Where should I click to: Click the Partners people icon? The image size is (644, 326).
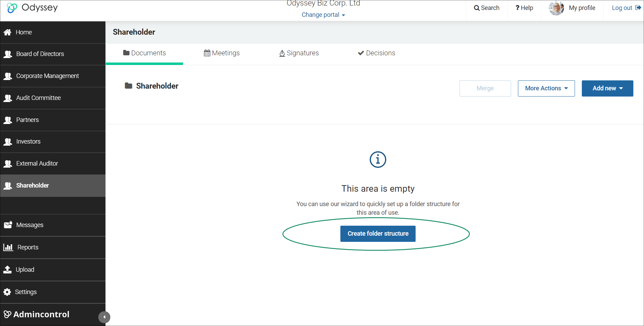pyautogui.click(x=8, y=120)
